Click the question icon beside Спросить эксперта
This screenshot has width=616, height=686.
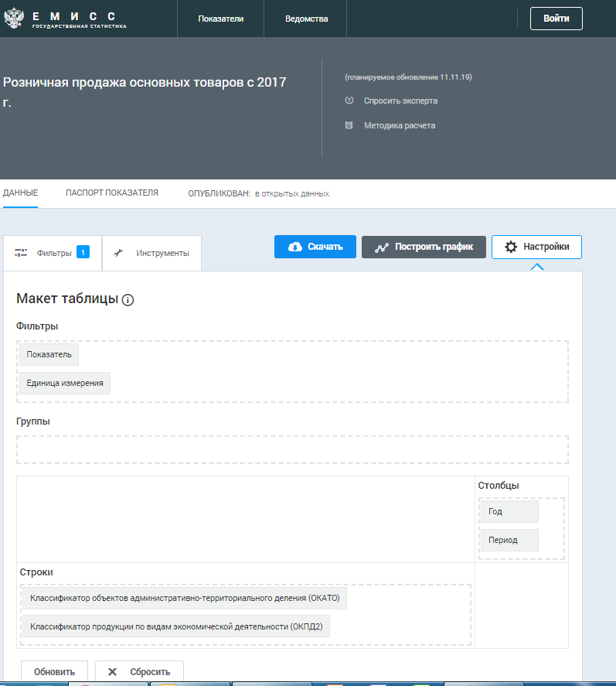click(x=349, y=101)
